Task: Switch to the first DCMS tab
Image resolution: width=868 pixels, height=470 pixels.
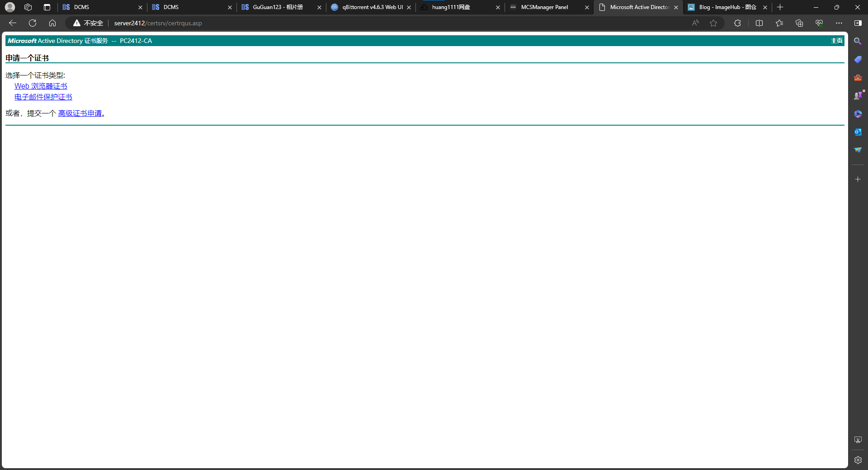Action: [102, 7]
